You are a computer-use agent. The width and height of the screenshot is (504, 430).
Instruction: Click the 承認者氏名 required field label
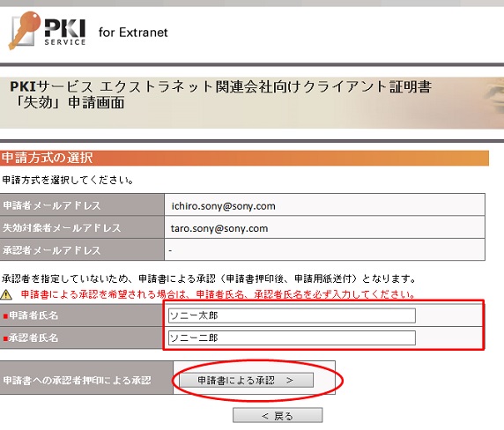pos(31,337)
